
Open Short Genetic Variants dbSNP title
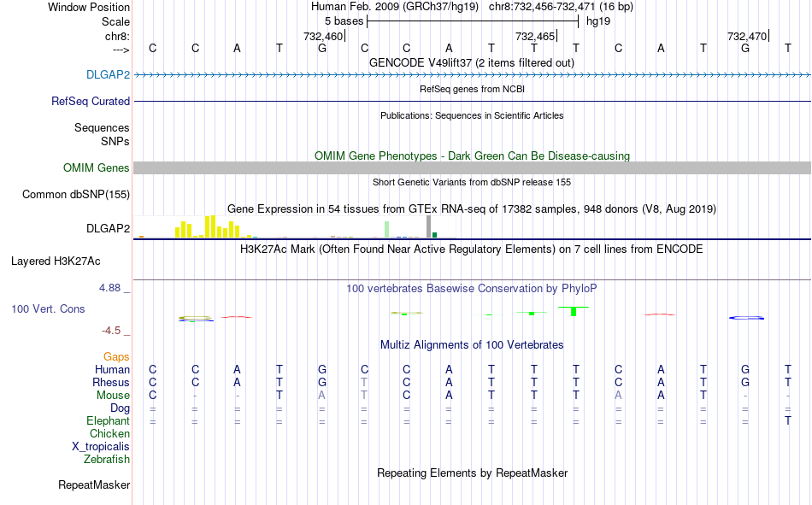472,182
